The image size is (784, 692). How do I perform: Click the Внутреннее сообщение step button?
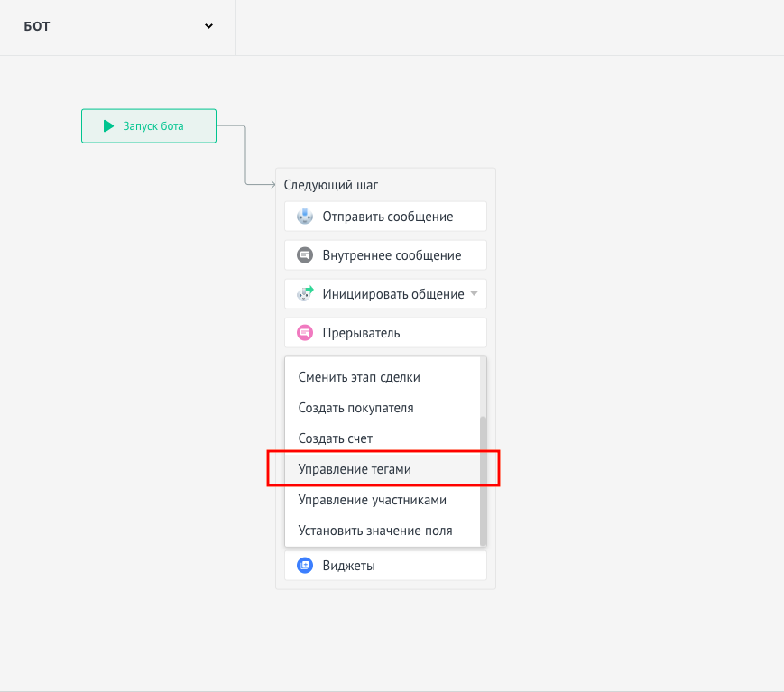385,255
